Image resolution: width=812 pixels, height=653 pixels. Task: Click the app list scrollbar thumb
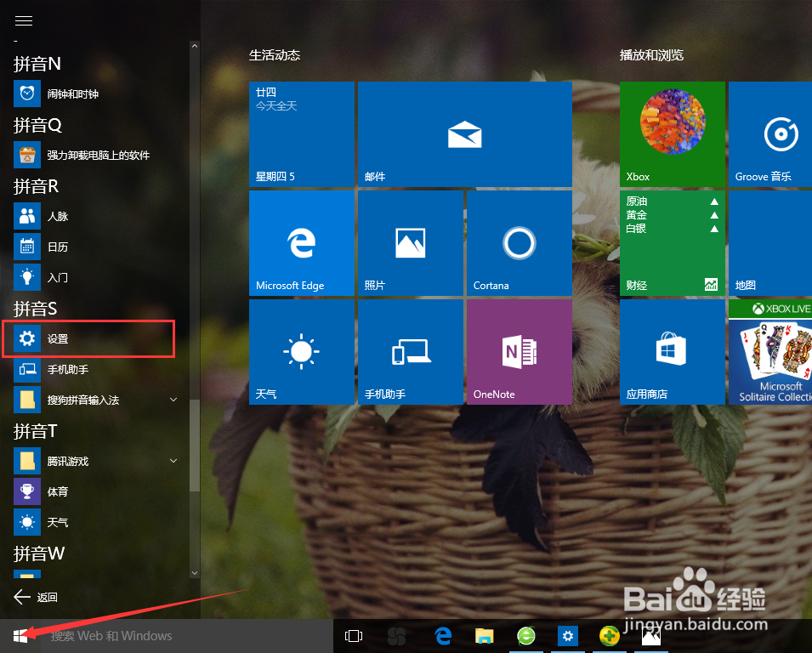194,446
